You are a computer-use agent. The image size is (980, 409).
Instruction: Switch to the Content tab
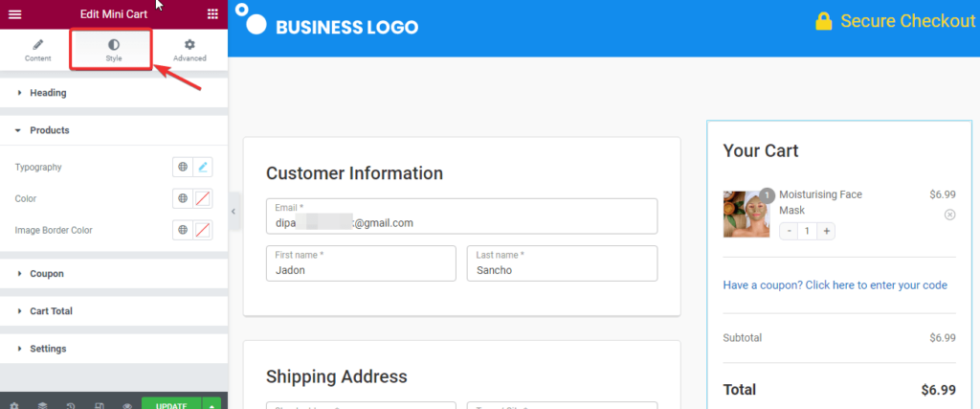(x=38, y=51)
